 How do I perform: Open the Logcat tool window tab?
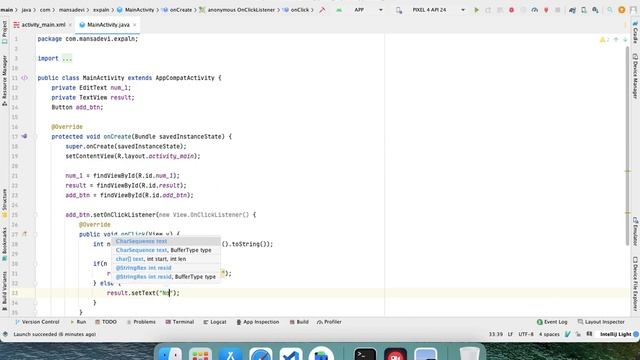click(215, 322)
